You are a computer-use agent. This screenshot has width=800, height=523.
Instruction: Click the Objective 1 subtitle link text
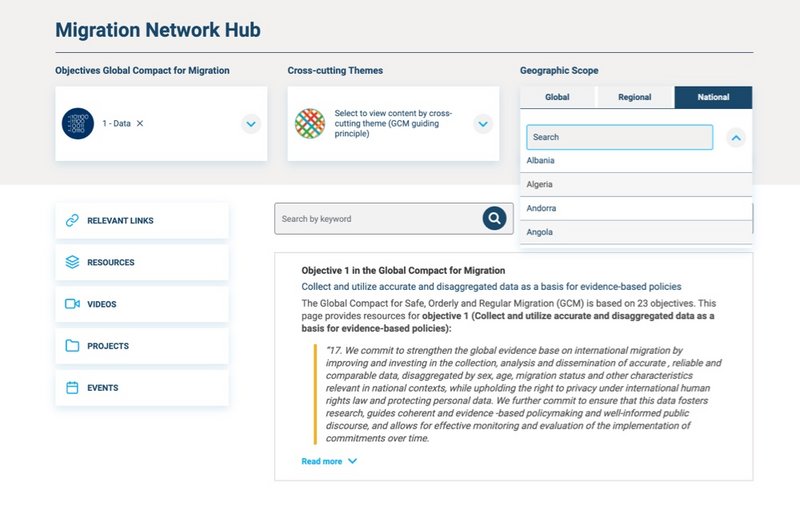coord(491,287)
